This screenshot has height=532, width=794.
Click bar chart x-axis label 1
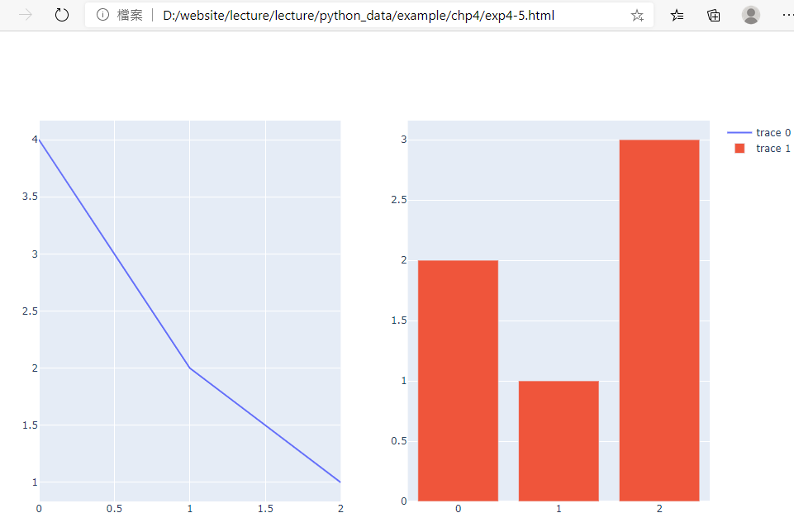click(x=559, y=509)
